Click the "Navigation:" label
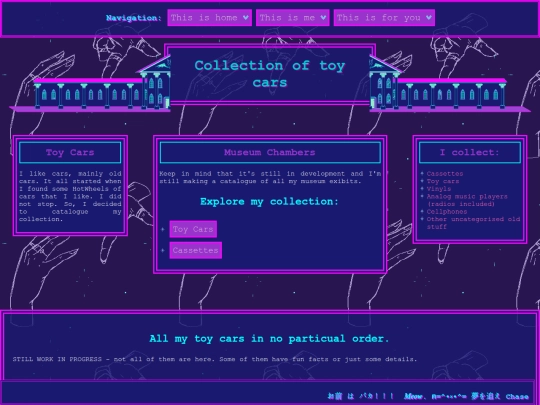The width and height of the screenshot is (540, 405). 134,18
